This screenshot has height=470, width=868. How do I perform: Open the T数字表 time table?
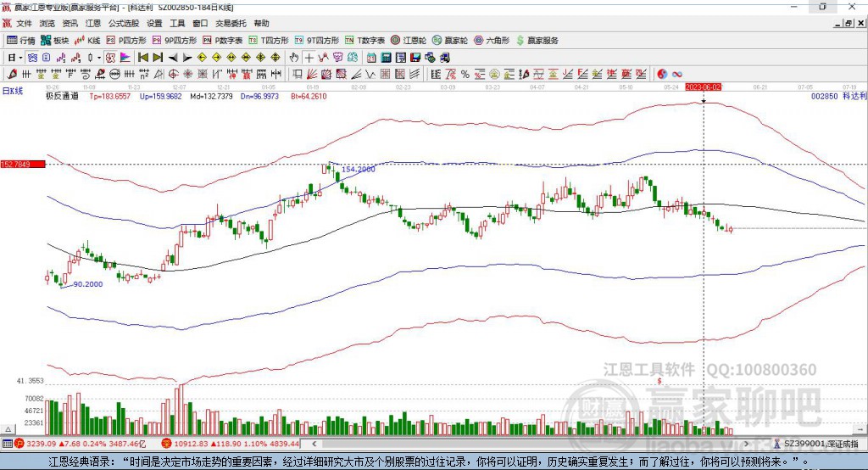(364, 41)
